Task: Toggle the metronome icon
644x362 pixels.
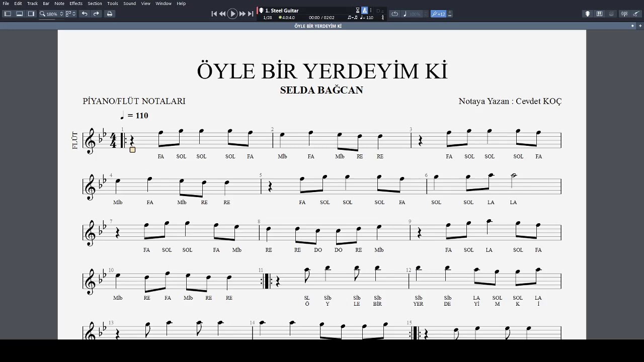Action: [x=365, y=10]
